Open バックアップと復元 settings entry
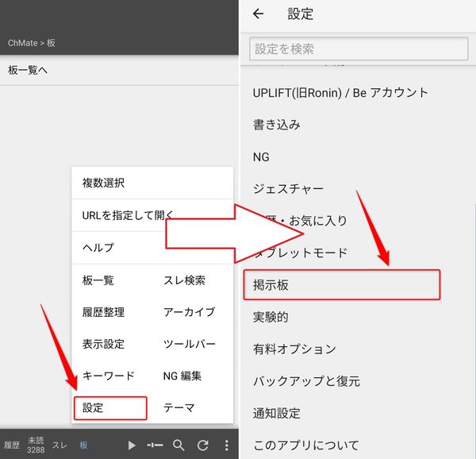This screenshot has width=476, height=459. 306,381
